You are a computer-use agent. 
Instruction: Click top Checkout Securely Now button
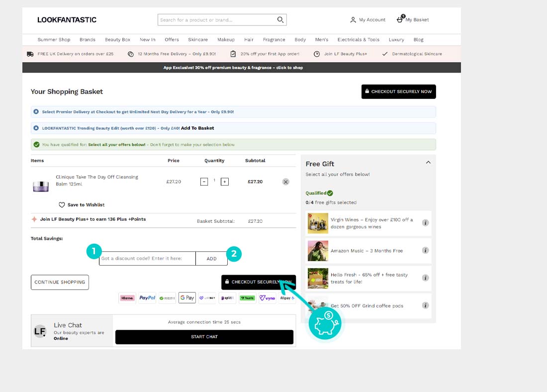click(398, 92)
